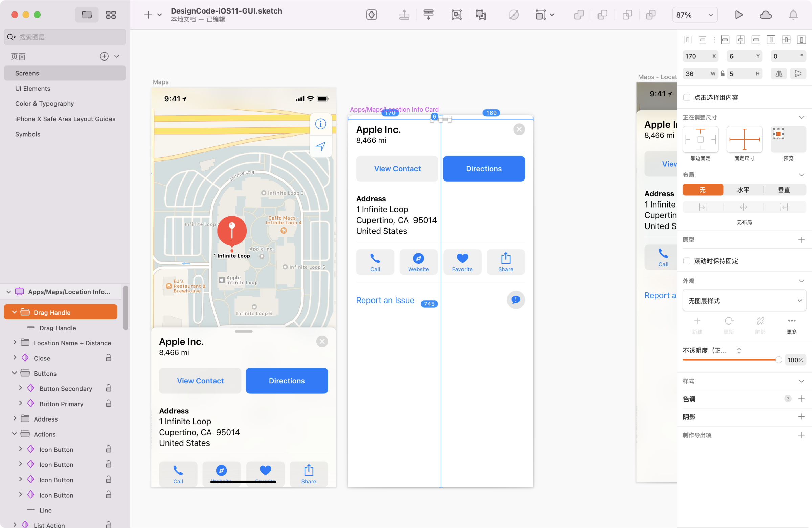This screenshot has width=812, height=528.
Task: Open the Screens page
Action: tap(65, 73)
